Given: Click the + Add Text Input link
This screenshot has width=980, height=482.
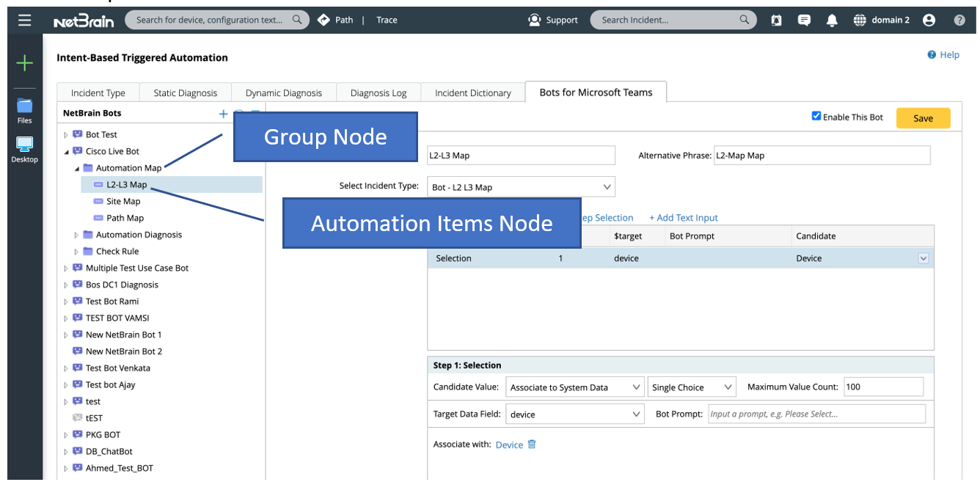Looking at the screenshot, I should (684, 218).
